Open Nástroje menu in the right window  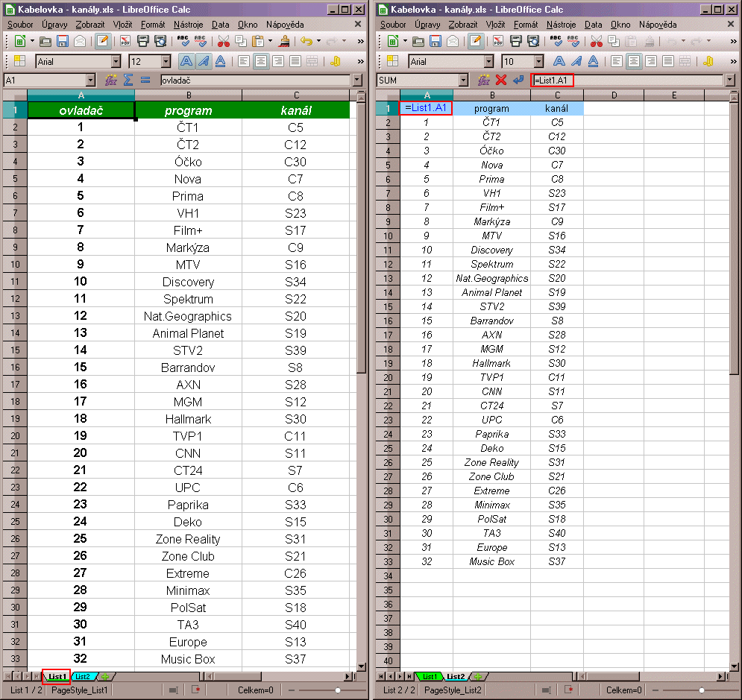(562, 25)
